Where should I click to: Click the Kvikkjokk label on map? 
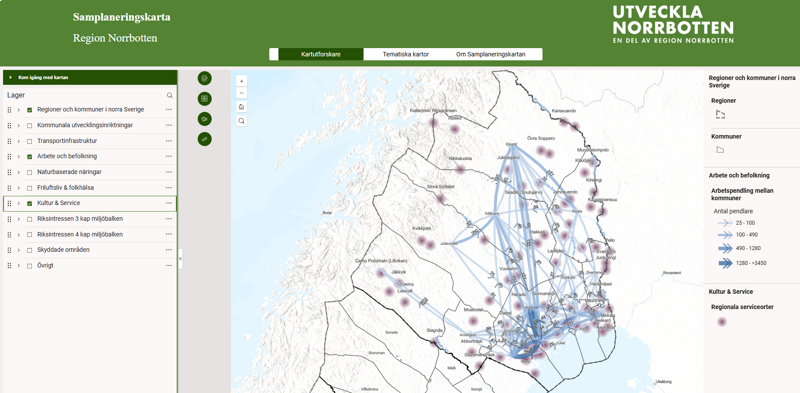[x=422, y=228]
